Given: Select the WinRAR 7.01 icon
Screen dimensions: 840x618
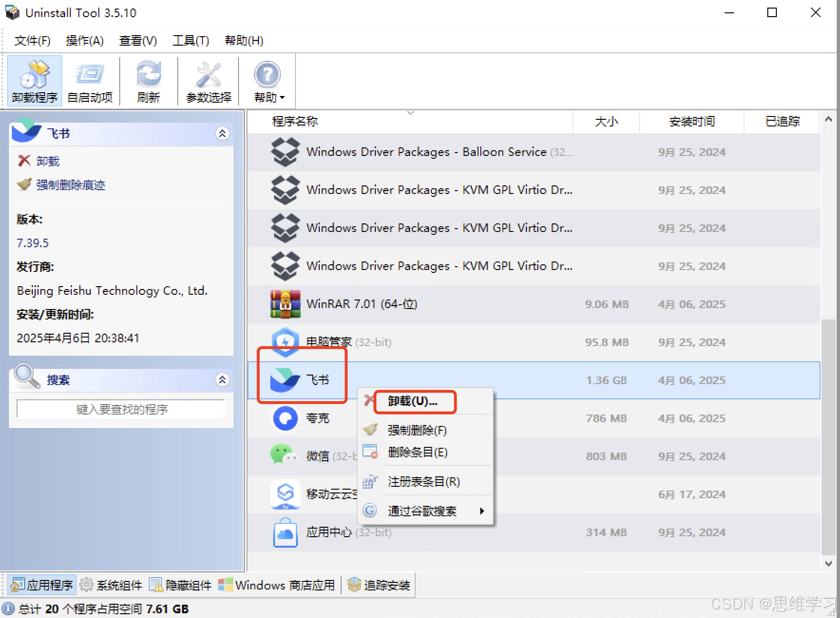Looking at the screenshot, I should pos(285,304).
